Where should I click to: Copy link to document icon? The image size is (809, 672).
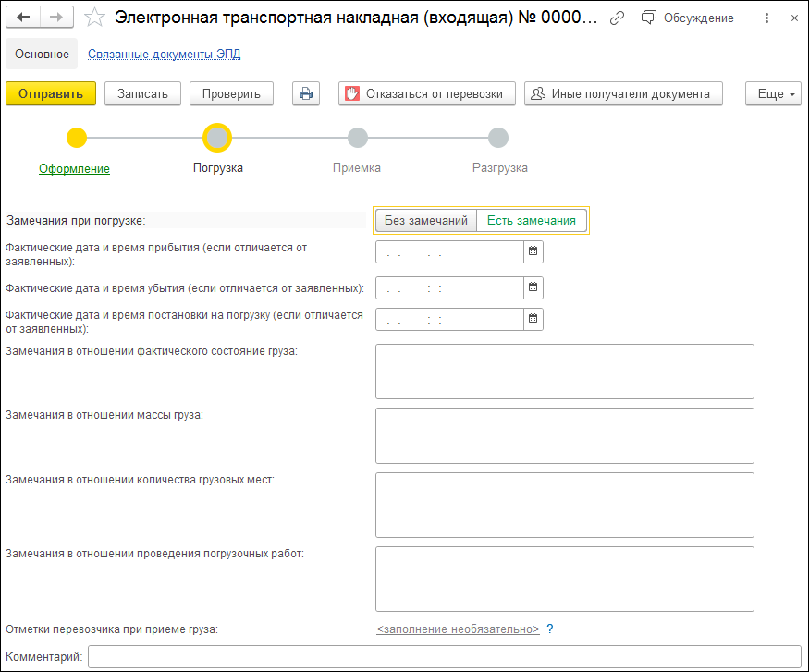(618, 18)
